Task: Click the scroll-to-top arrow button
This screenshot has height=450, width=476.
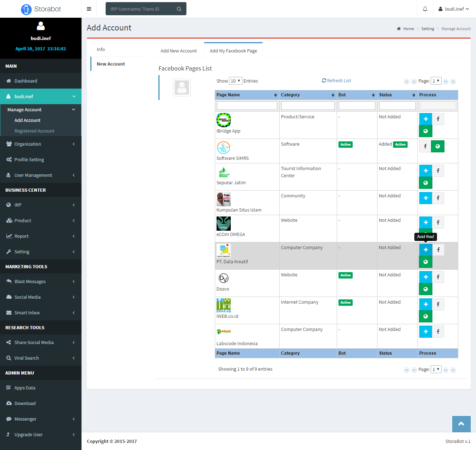Action: click(461, 424)
